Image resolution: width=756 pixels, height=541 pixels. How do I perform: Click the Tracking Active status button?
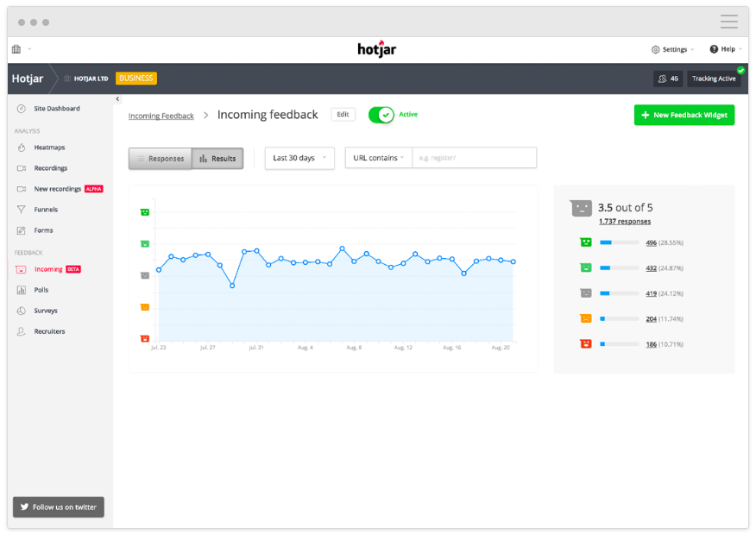(x=714, y=79)
